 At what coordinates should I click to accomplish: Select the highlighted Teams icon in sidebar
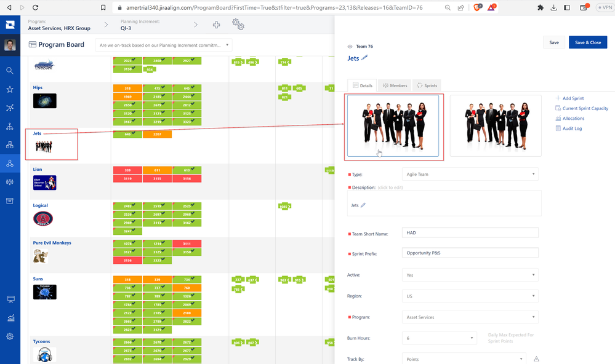click(10, 163)
